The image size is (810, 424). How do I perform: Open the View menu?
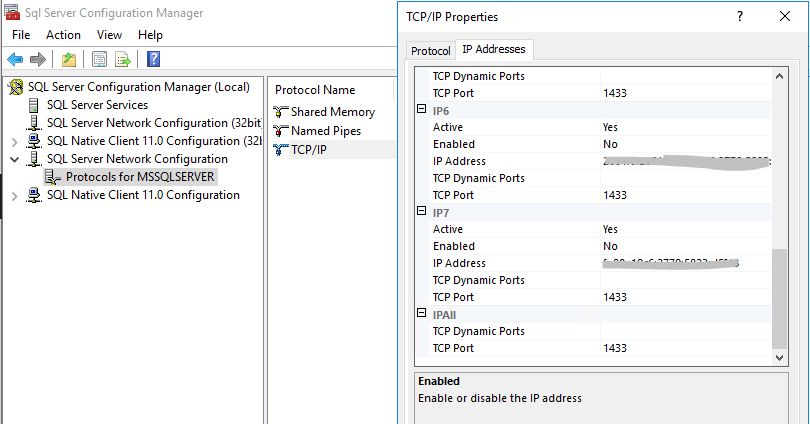[110, 35]
